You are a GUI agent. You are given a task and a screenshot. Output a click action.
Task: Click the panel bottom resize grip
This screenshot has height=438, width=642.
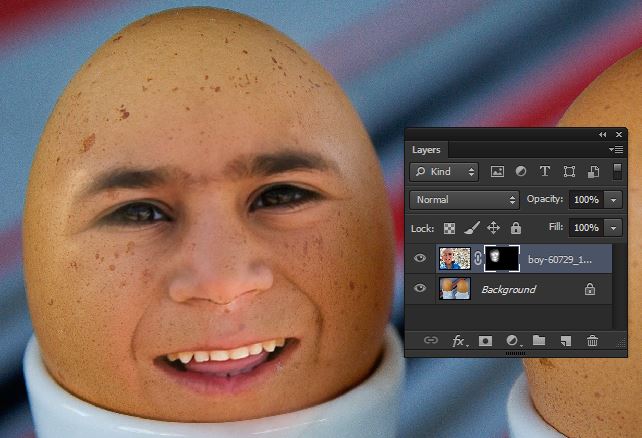click(515, 353)
